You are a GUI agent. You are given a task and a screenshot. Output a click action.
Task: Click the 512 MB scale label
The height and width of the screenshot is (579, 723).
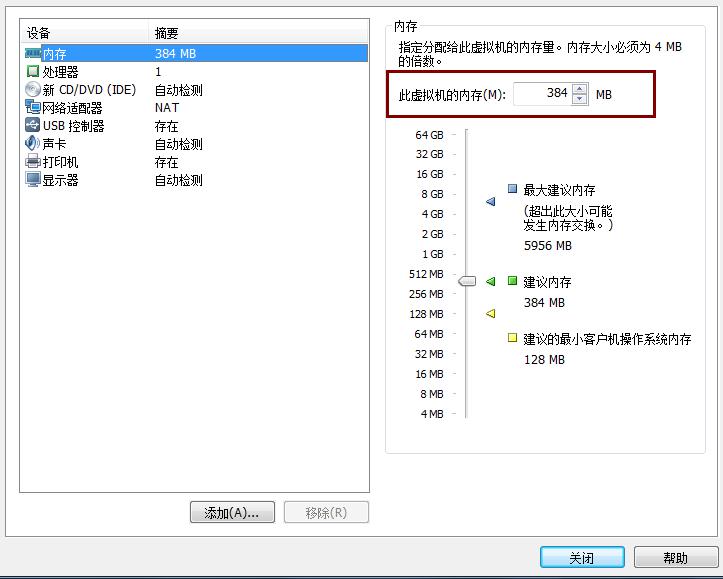(426, 274)
